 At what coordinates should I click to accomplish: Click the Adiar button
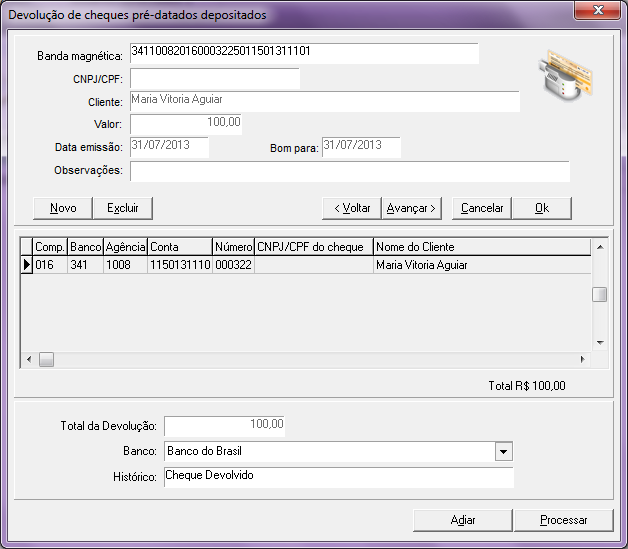(462, 520)
